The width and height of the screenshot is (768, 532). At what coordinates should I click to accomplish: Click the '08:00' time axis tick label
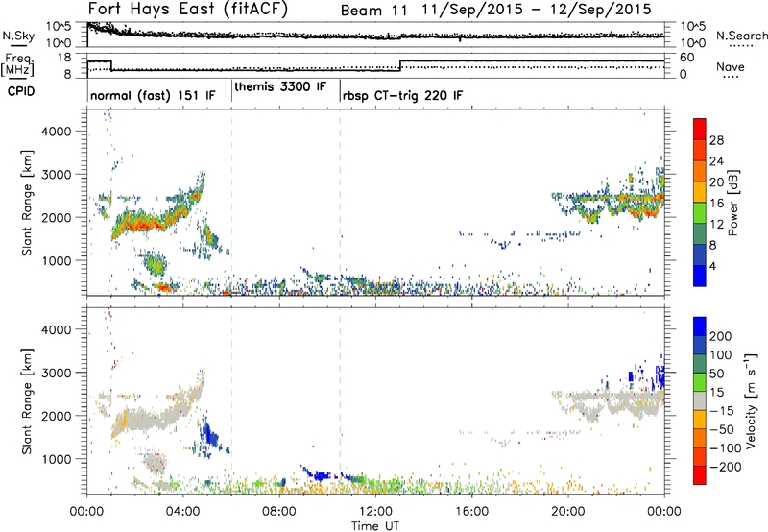(279, 512)
